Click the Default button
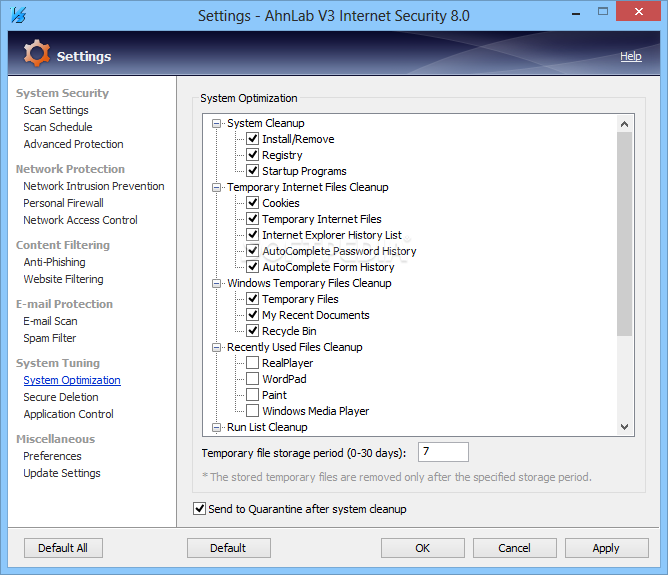 pyautogui.click(x=228, y=548)
